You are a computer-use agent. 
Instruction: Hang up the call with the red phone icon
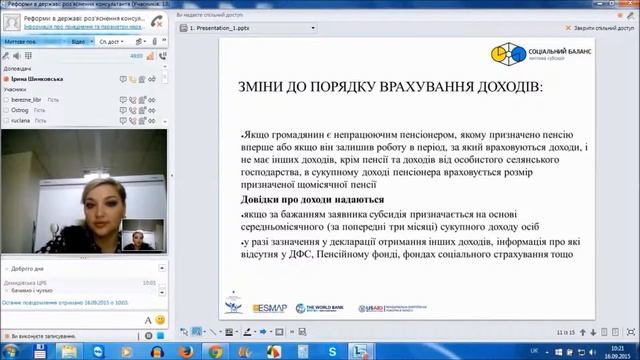(157, 21)
